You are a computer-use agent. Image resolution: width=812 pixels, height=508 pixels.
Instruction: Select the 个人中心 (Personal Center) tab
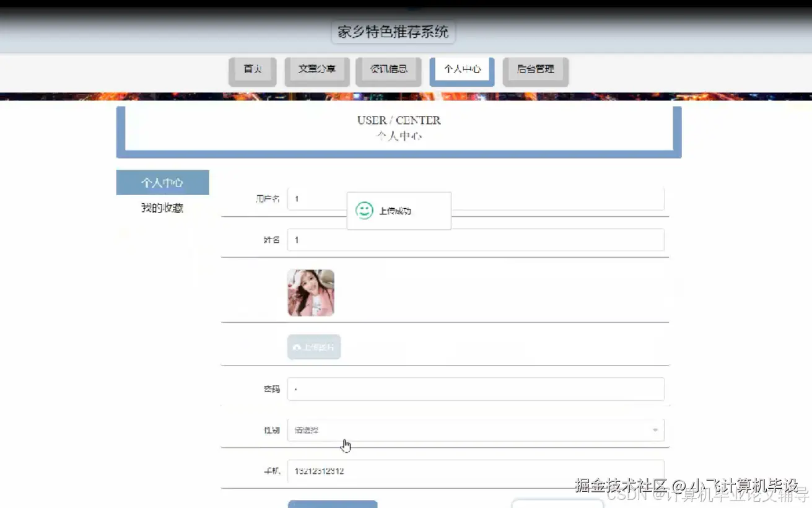pyautogui.click(x=461, y=70)
